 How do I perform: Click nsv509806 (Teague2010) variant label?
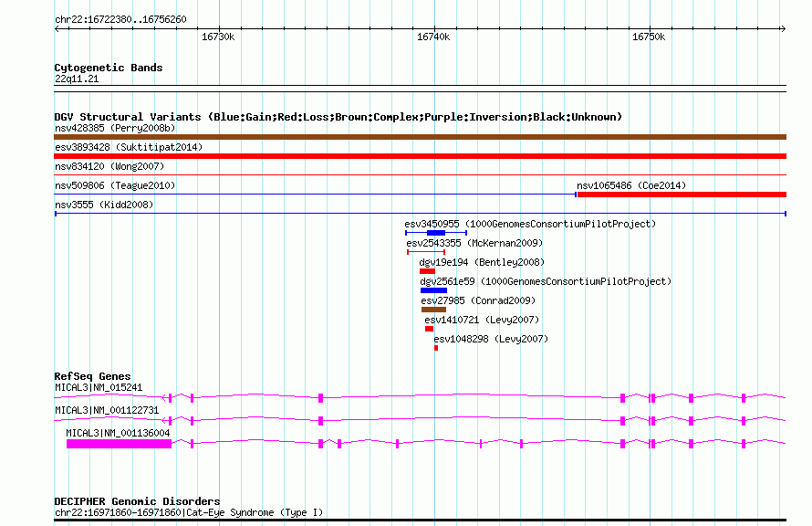[x=115, y=185]
